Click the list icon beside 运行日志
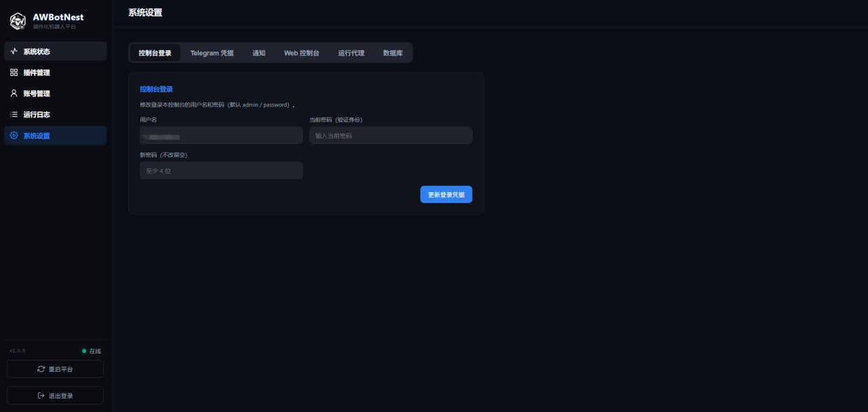This screenshot has height=412, width=868. pos(14,115)
